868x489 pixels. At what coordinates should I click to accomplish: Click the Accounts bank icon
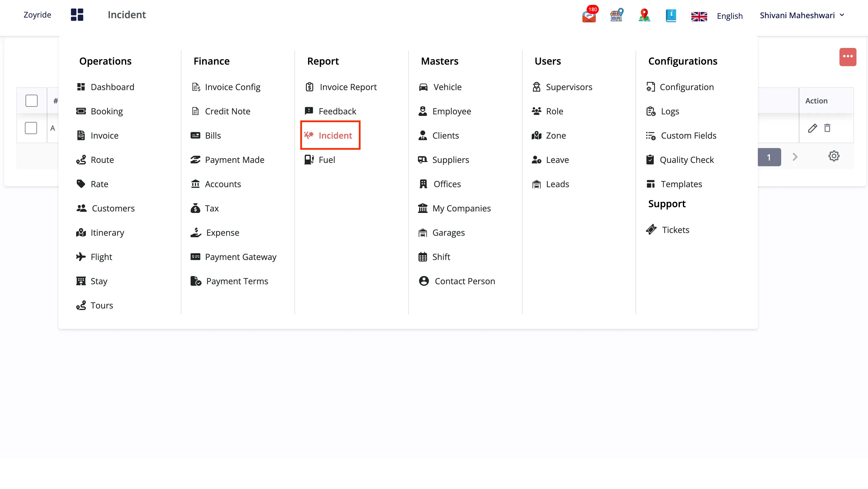pos(195,184)
